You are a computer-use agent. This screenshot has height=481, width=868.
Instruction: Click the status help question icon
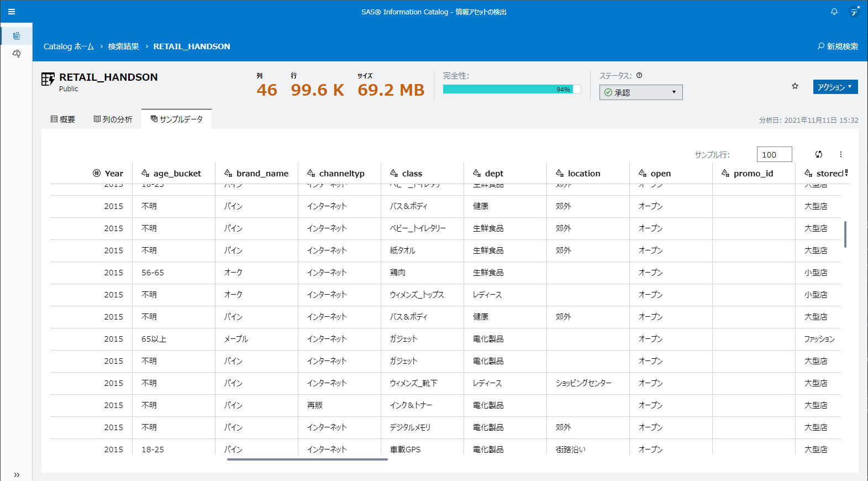point(639,76)
